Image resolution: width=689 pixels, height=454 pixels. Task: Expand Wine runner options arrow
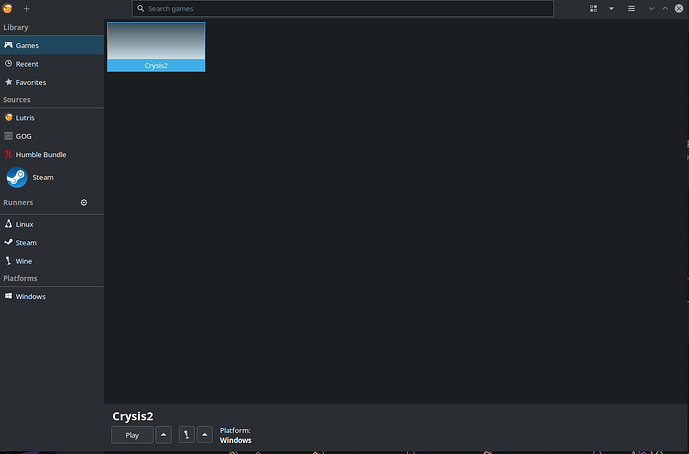tap(205, 435)
